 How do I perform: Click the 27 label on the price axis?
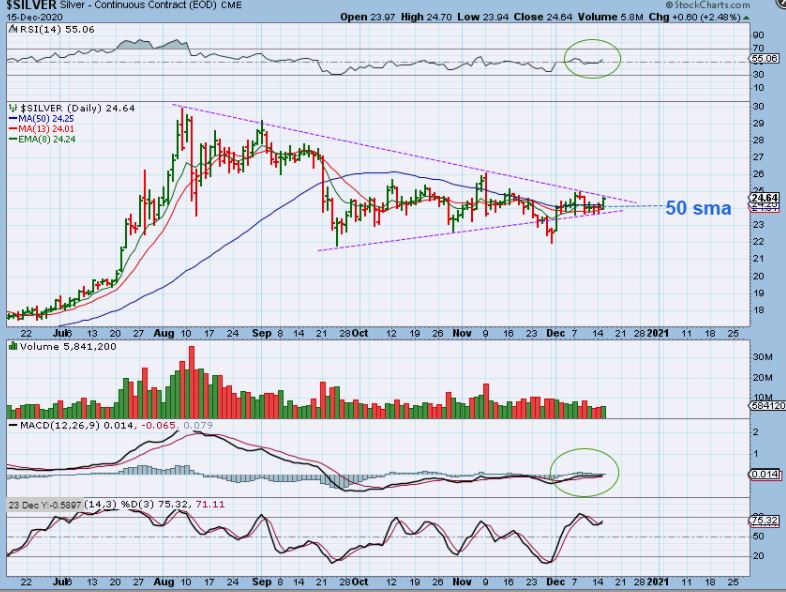point(759,157)
